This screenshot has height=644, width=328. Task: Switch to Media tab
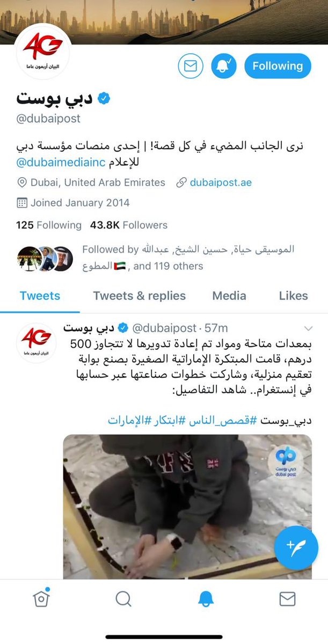pos(229,296)
